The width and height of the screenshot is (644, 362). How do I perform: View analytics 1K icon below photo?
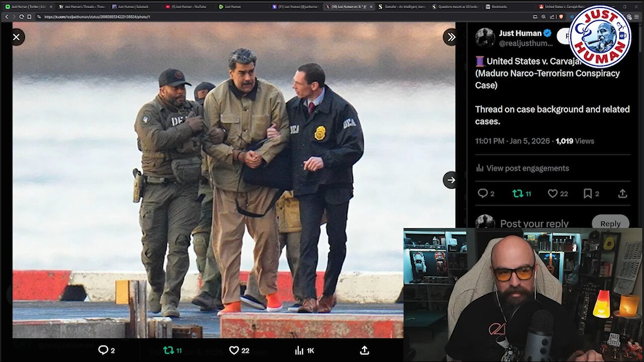click(x=304, y=350)
